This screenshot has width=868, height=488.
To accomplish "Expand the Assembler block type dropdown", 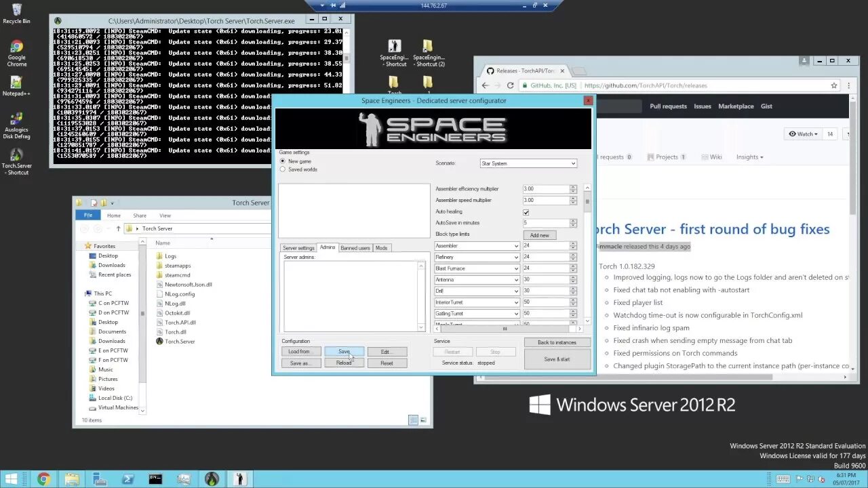I will pos(477,246).
